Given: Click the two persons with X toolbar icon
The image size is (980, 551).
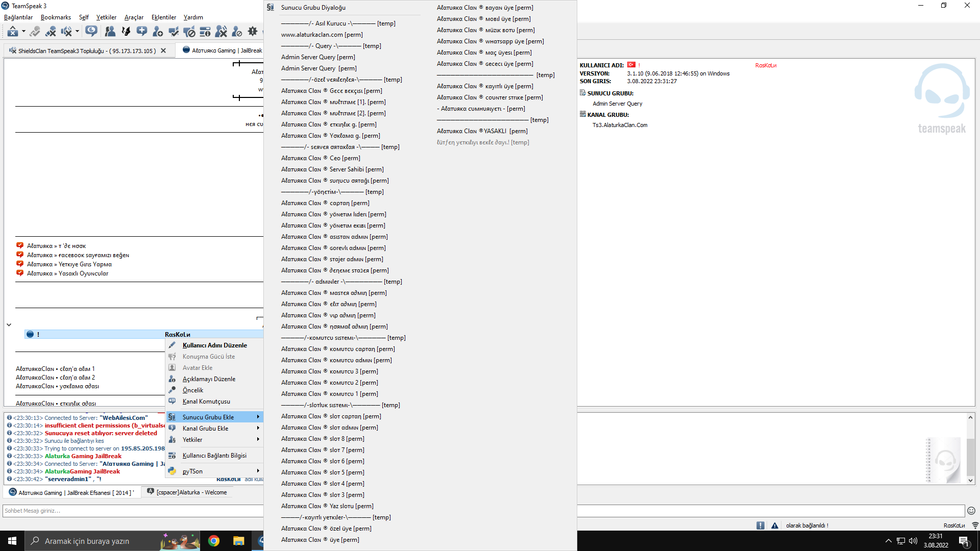Looking at the screenshot, I should (221, 32).
